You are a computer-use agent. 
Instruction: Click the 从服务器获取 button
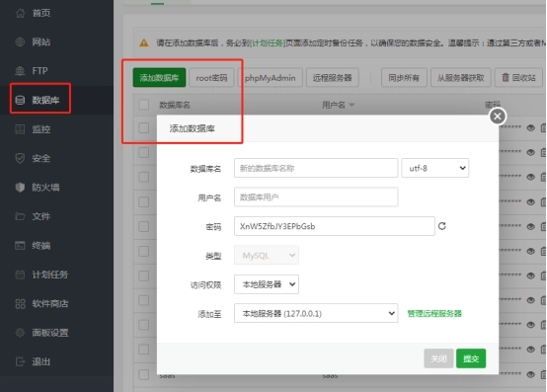[461, 77]
